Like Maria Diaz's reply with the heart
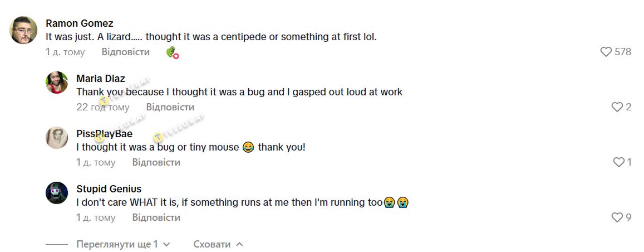 click(617, 107)
